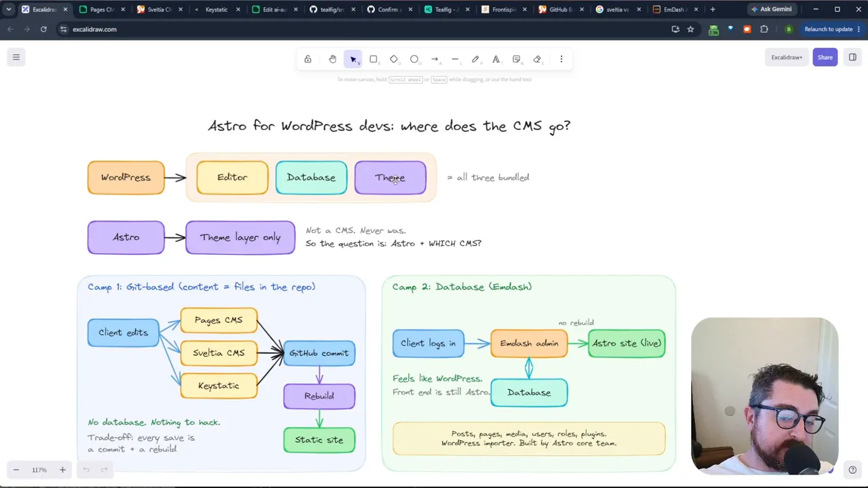This screenshot has width=868, height=488.
Task: Open a new browser tab
Action: click(x=712, y=9)
